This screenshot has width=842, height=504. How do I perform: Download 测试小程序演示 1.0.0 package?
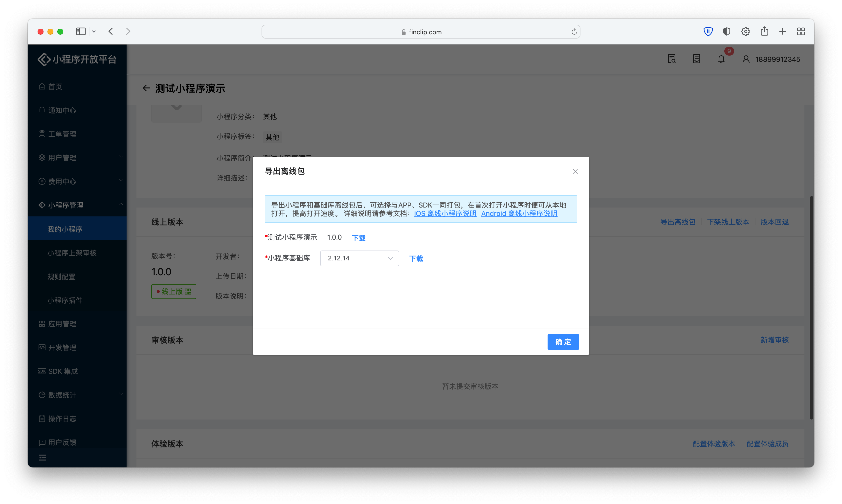tap(358, 238)
